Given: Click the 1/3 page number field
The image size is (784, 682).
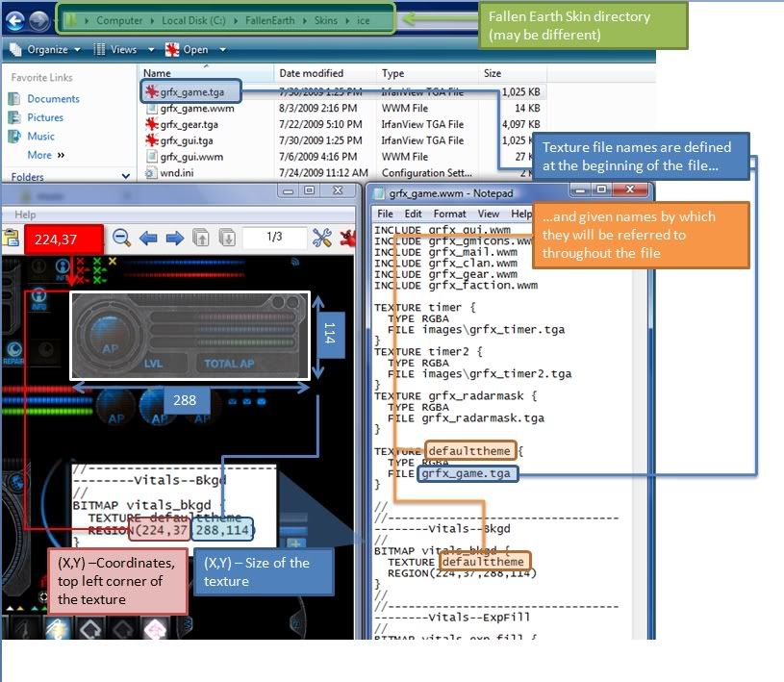Looking at the screenshot, I should (x=274, y=237).
